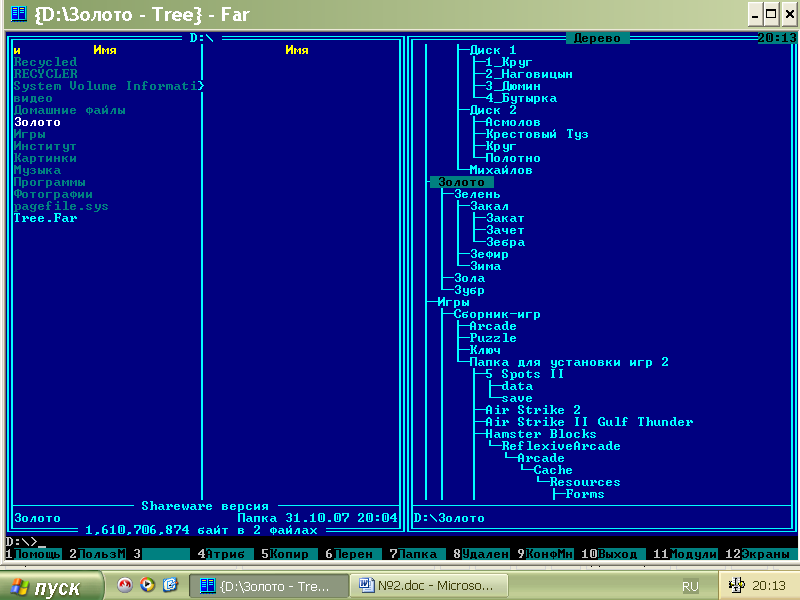Viewport: 800px width, 600px height.
Task: Switch to №2.doc Microsoft Word taskbar button
Action: (x=429, y=586)
